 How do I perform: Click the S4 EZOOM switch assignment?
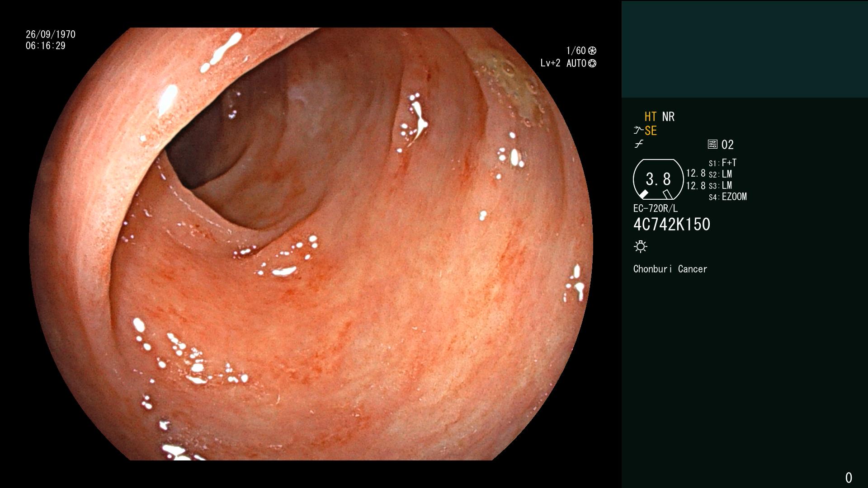tap(728, 197)
